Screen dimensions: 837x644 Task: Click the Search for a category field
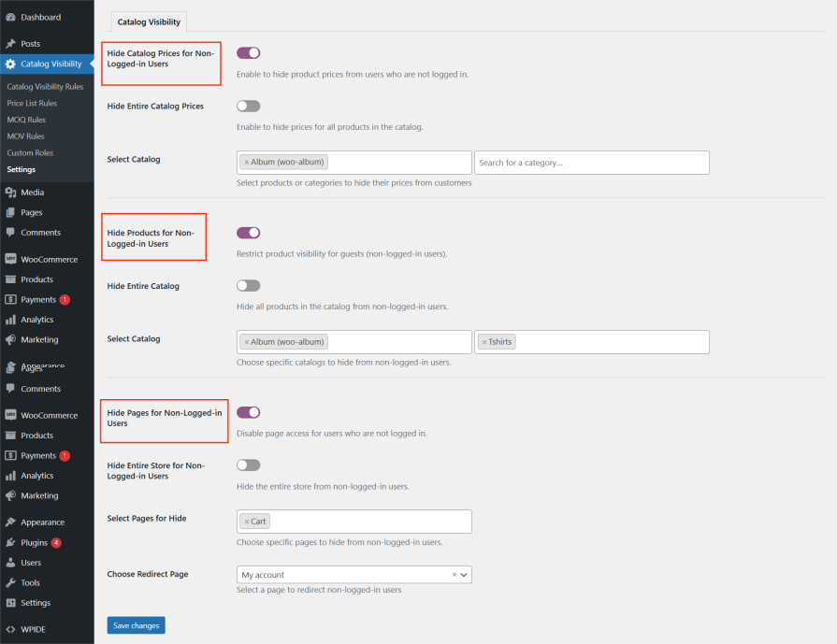pyautogui.click(x=591, y=163)
